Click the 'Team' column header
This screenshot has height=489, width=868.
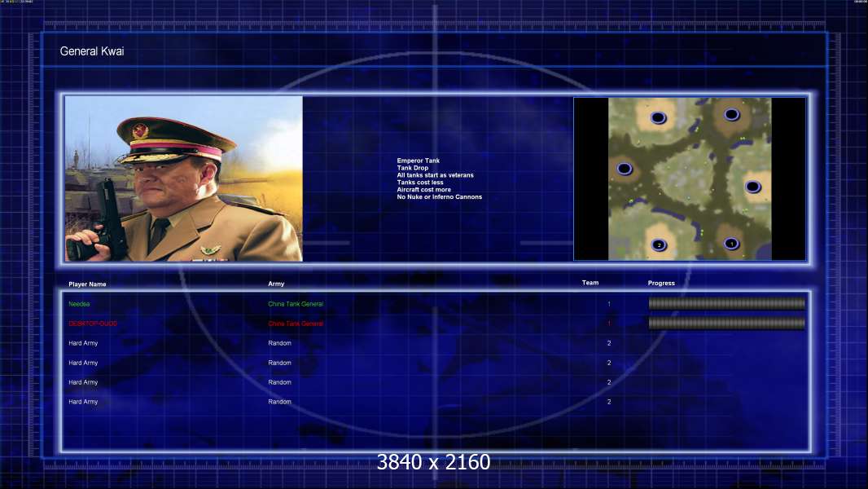pos(590,283)
